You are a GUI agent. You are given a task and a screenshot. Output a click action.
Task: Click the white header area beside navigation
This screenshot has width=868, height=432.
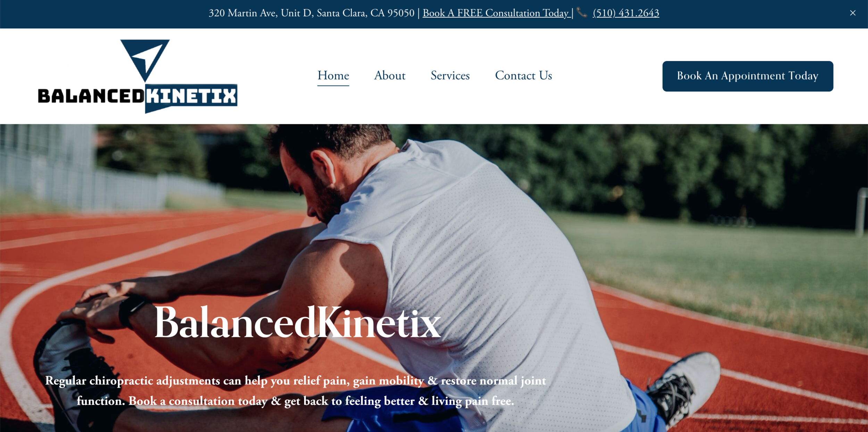(x=608, y=75)
